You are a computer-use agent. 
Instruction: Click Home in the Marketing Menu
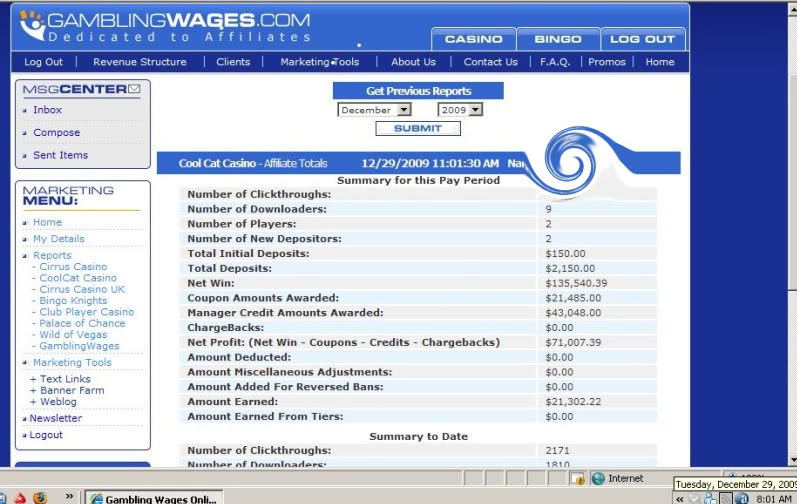[47, 223]
